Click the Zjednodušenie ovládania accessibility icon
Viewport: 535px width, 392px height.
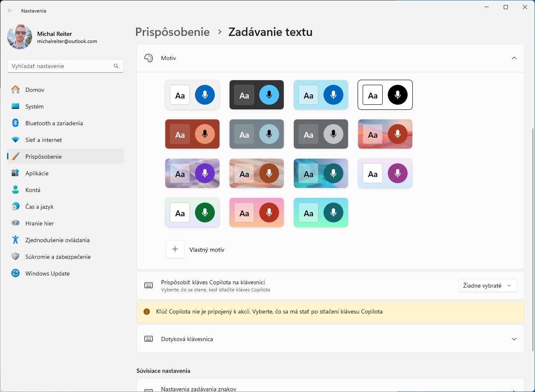15,240
